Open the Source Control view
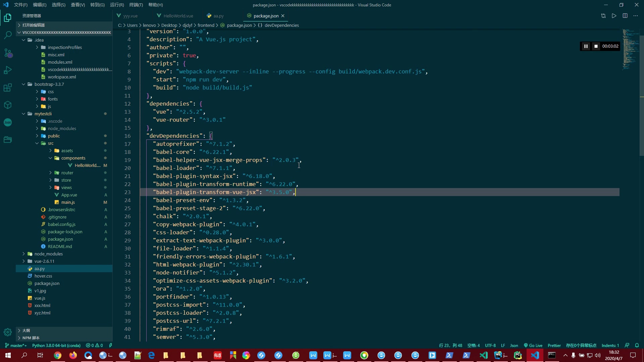The width and height of the screenshot is (644, 362). [x=8, y=53]
